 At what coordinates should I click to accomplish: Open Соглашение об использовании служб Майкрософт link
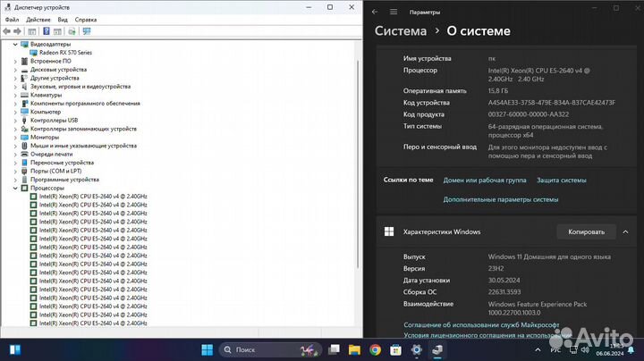point(481,324)
